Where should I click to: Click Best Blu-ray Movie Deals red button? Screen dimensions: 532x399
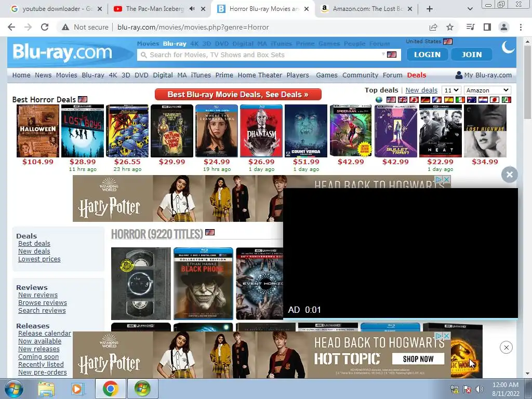coord(238,95)
